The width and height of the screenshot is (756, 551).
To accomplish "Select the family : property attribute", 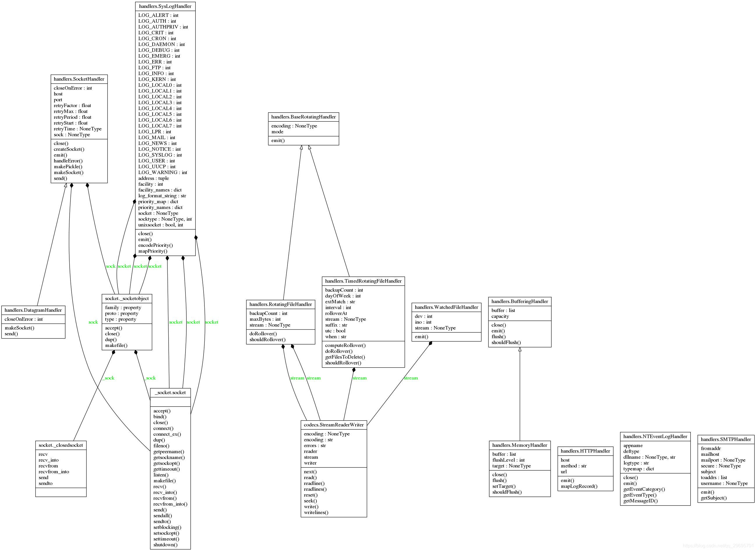I will point(123,308).
